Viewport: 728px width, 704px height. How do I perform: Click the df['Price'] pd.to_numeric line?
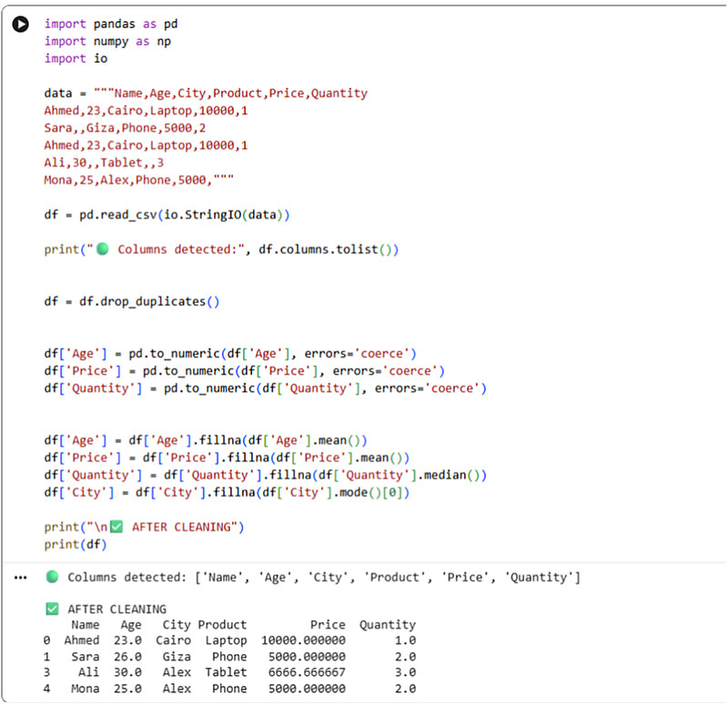tap(245, 371)
